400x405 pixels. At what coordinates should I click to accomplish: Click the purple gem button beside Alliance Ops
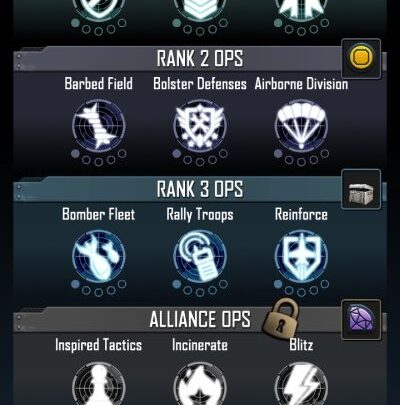tap(361, 319)
